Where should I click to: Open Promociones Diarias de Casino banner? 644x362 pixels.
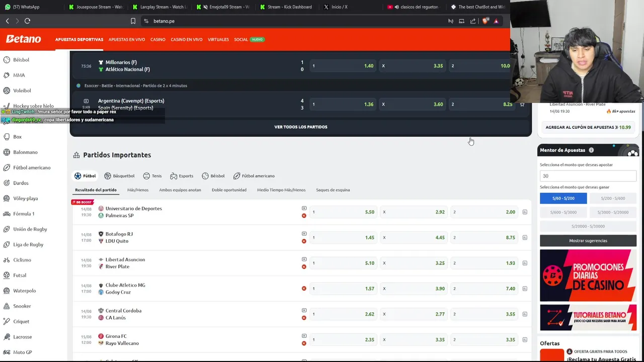pos(588,276)
